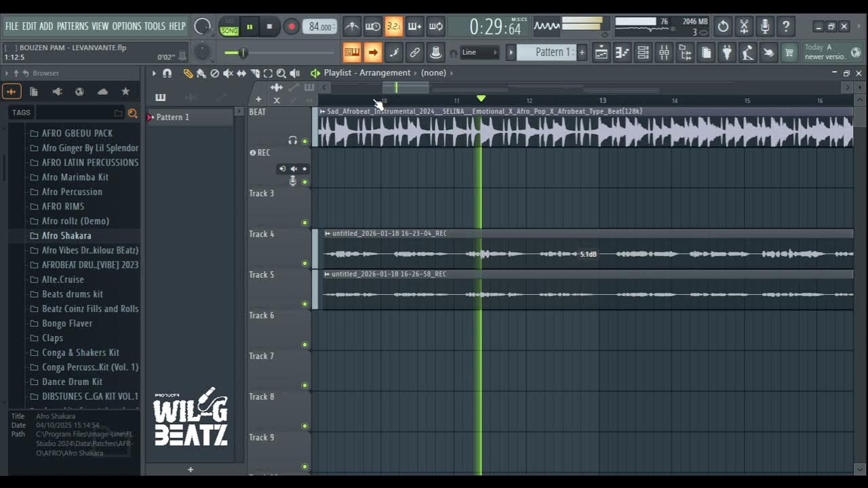Stop playback with the stop button
The height and width of the screenshot is (488, 868).
click(269, 27)
